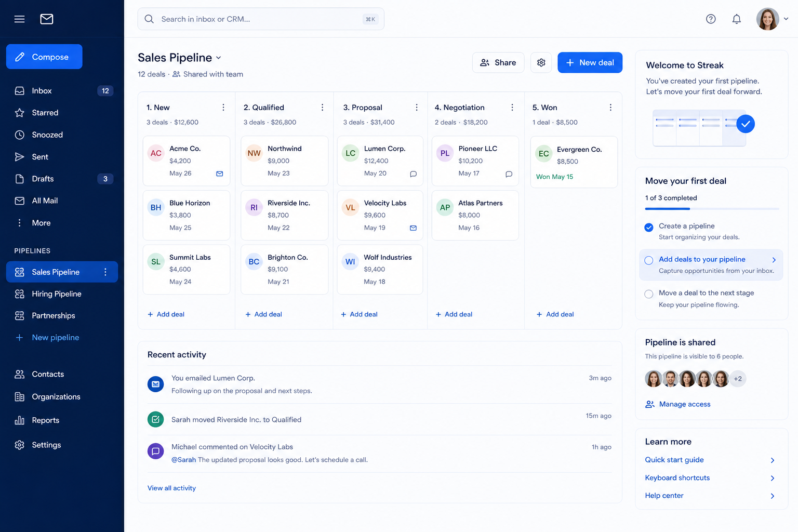798x532 pixels.
Task: Open the Keyboard shortcuts link
Action: point(677,478)
